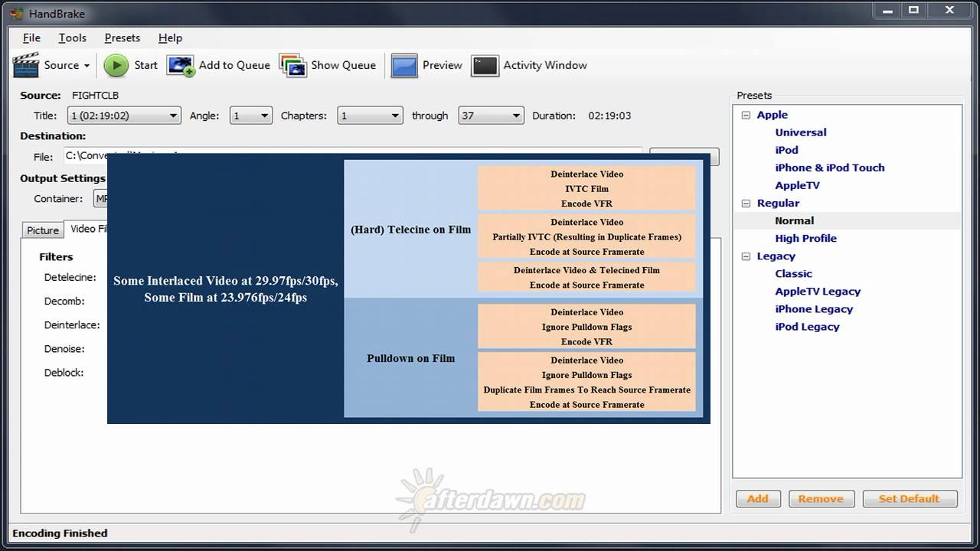Select the AppleTV Legacy preset
The width and height of the screenshot is (980, 551).
coord(818,292)
